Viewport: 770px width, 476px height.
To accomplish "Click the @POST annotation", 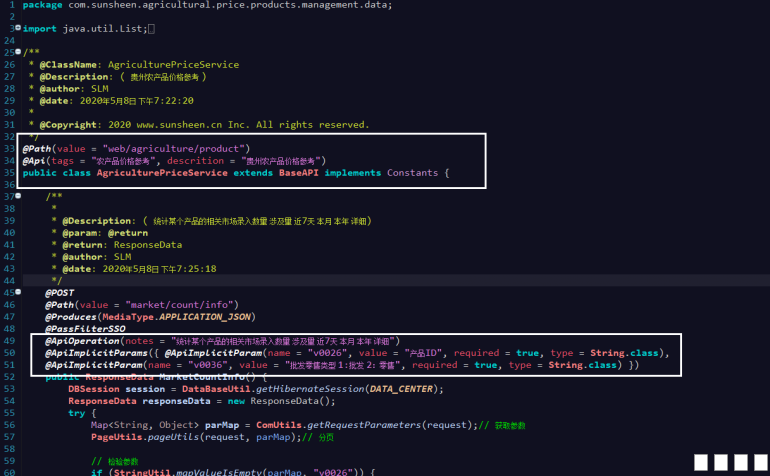I will point(60,293).
